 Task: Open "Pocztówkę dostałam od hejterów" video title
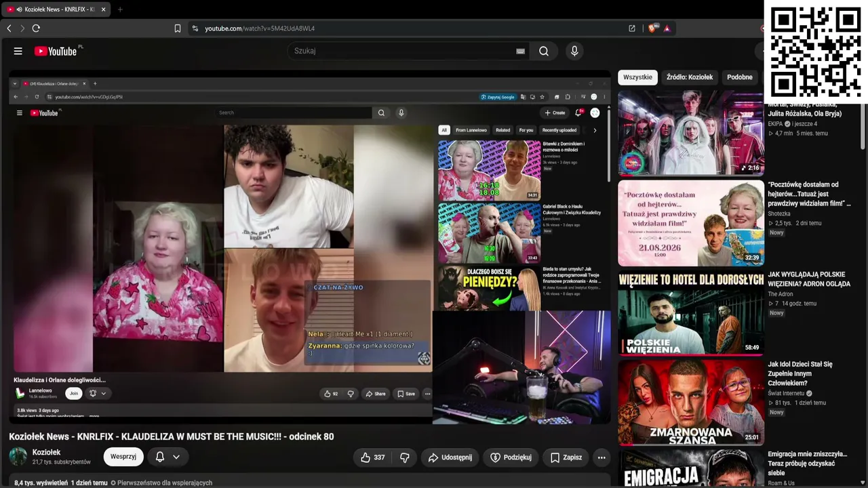click(809, 194)
